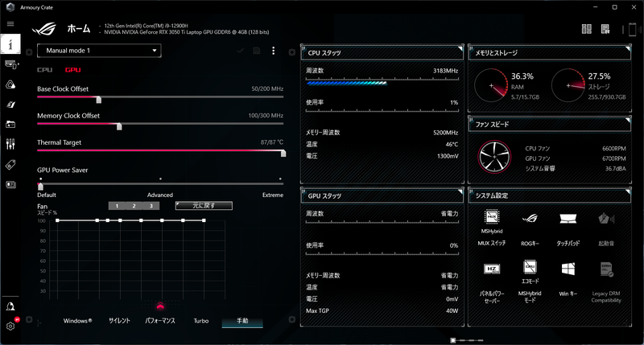Image resolution: width=644 pixels, height=345 pixels.
Task: Click the fan wheel graphic
Action: point(494,157)
